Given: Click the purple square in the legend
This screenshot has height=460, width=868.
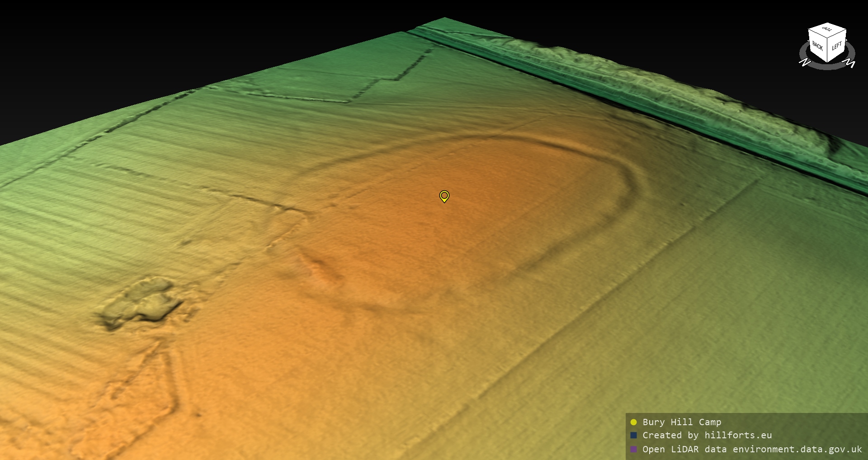Looking at the screenshot, I should click(633, 449).
